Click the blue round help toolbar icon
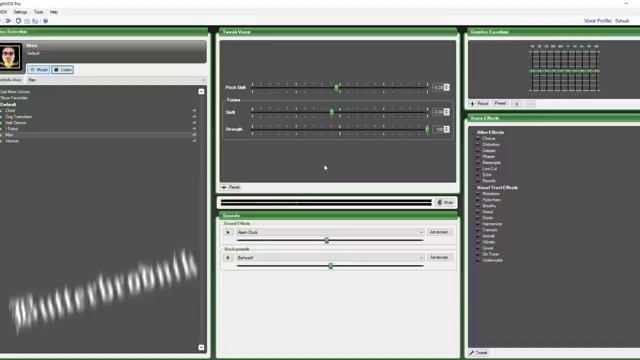This screenshot has width=640, height=360. (45, 21)
